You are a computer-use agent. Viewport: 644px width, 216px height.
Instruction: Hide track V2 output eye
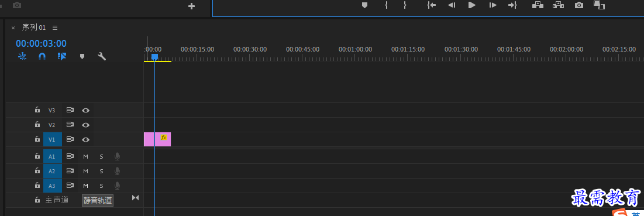85,125
